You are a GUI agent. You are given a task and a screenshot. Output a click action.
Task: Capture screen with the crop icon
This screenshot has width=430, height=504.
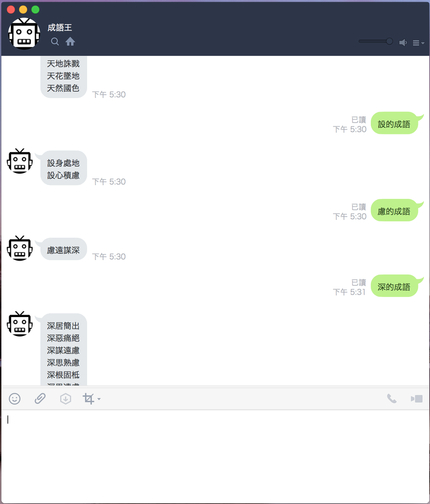pos(88,399)
